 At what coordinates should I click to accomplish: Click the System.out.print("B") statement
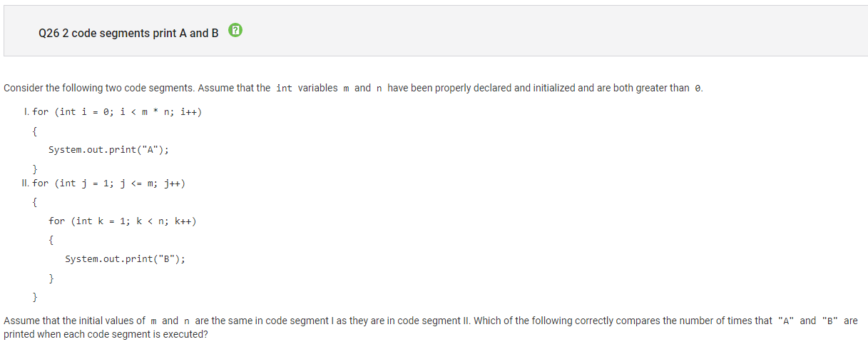[125, 258]
